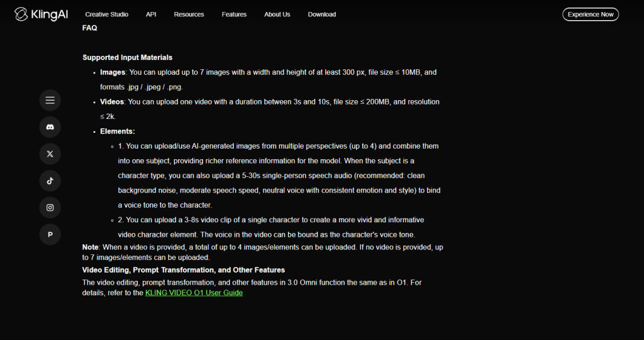Click the Elements bullet label
Image resolution: width=644 pixels, height=340 pixels.
click(x=118, y=132)
